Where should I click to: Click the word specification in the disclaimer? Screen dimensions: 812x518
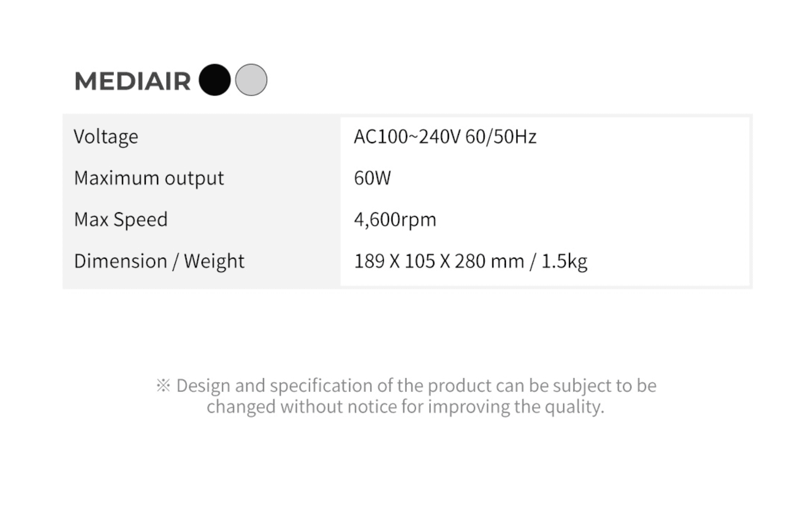click(x=321, y=385)
